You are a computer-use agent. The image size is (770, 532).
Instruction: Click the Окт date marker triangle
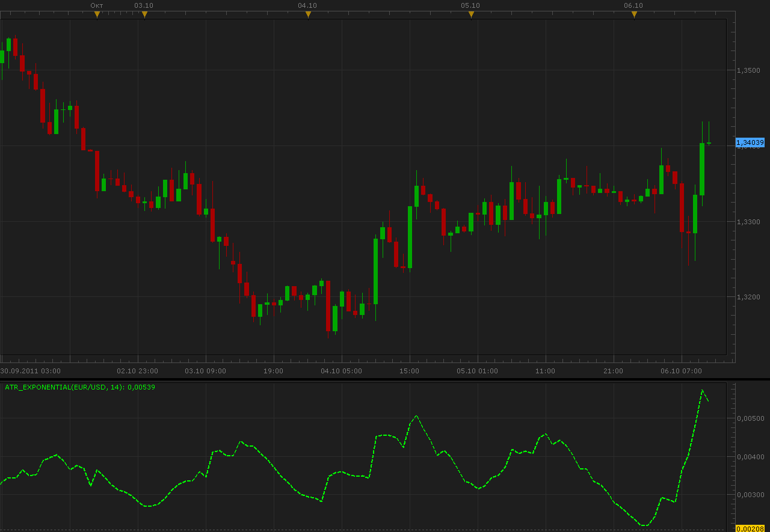(97, 14)
